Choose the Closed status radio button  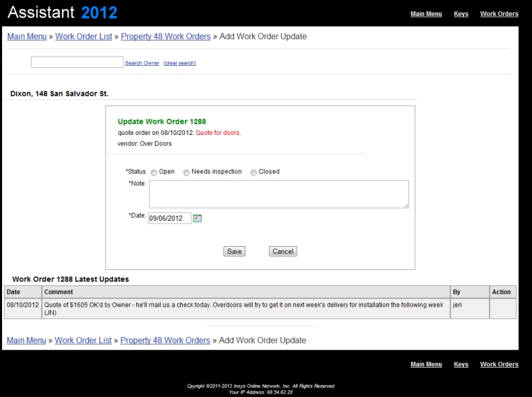click(x=253, y=172)
